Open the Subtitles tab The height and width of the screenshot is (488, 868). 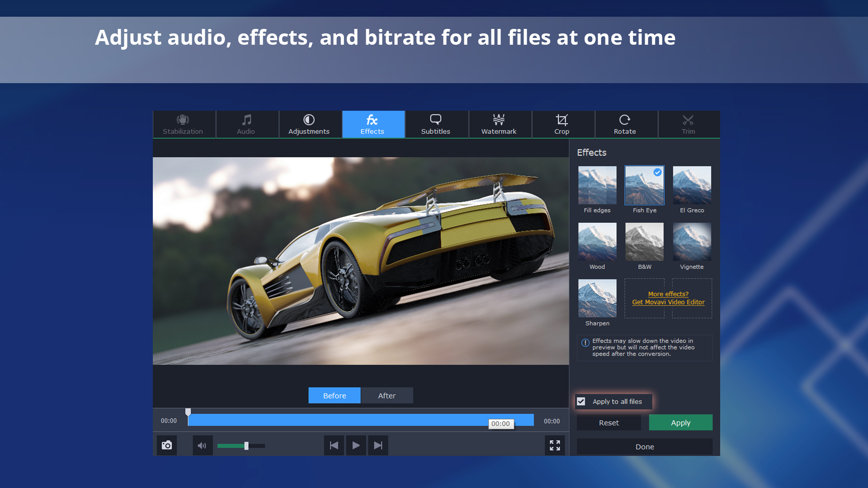point(435,120)
